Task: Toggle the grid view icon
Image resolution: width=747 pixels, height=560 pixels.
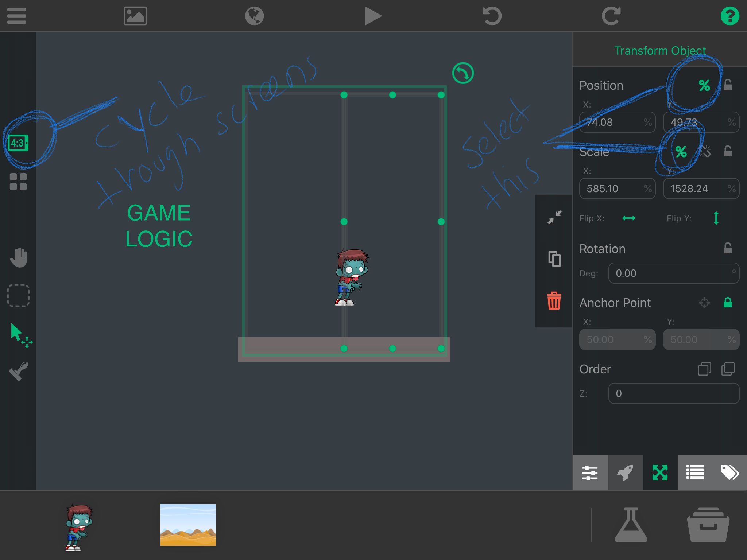Action: [18, 182]
